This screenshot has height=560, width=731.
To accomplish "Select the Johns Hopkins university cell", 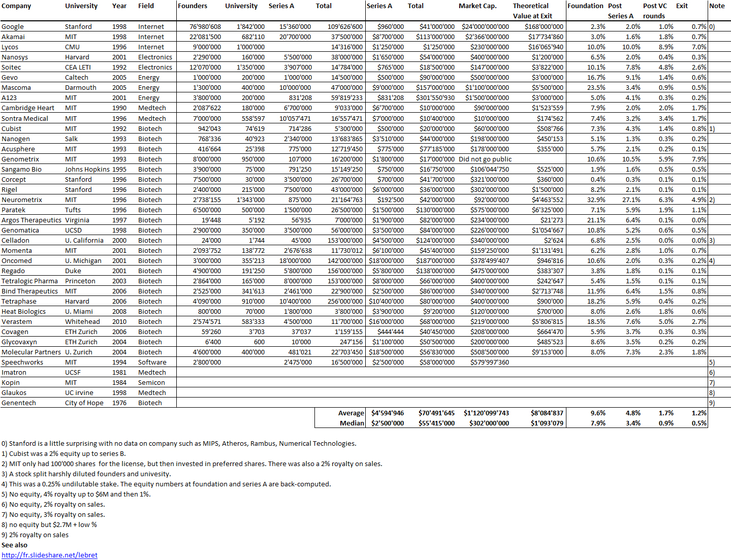I will tap(87, 169).
